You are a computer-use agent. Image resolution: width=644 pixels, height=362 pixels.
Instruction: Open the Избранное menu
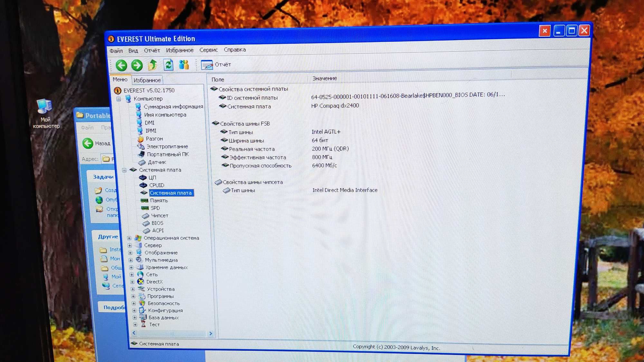click(x=180, y=50)
